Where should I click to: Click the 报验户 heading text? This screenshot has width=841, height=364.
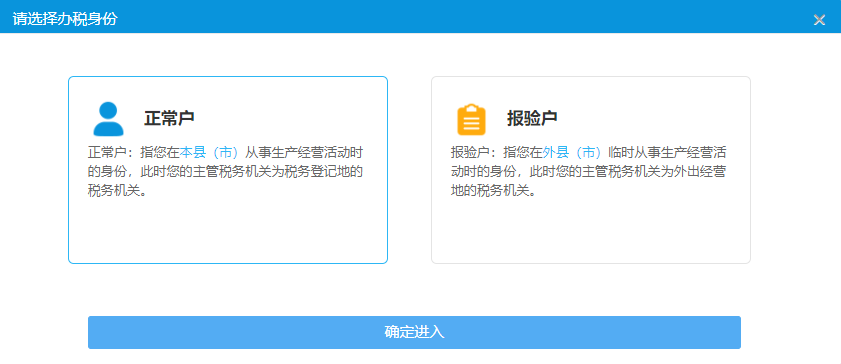click(532, 118)
